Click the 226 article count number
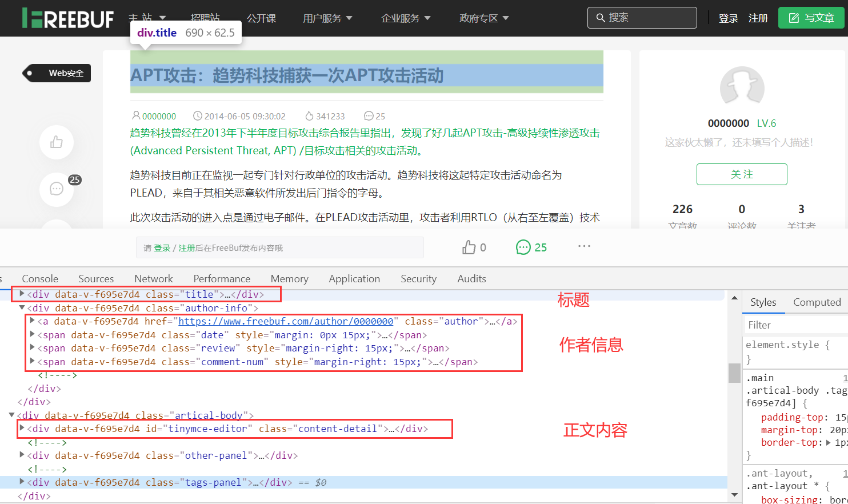Image resolution: width=848 pixels, height=504 pixels. click(682, 209)
